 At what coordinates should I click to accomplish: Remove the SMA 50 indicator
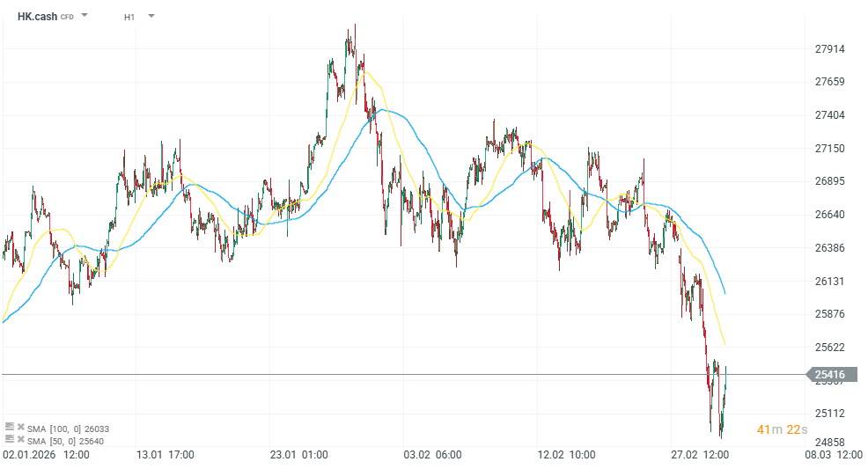pos(20,439)
